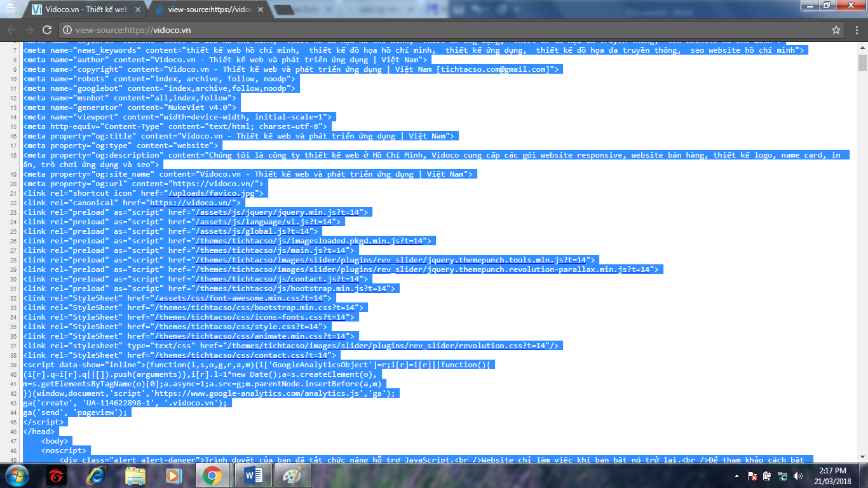Open the tichtacso/js/main.js link
This screenshot has width=868, height=488.
[x=272, y=250]
